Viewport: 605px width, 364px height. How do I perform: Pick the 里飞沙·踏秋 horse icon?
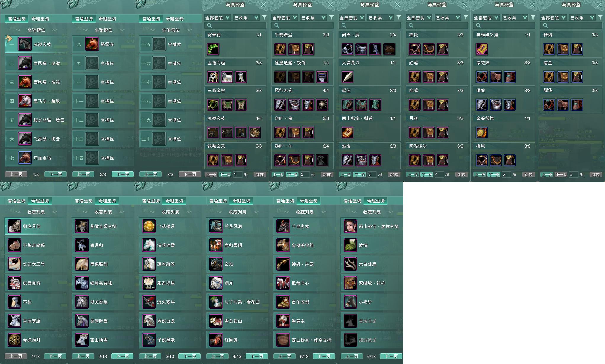25,101
